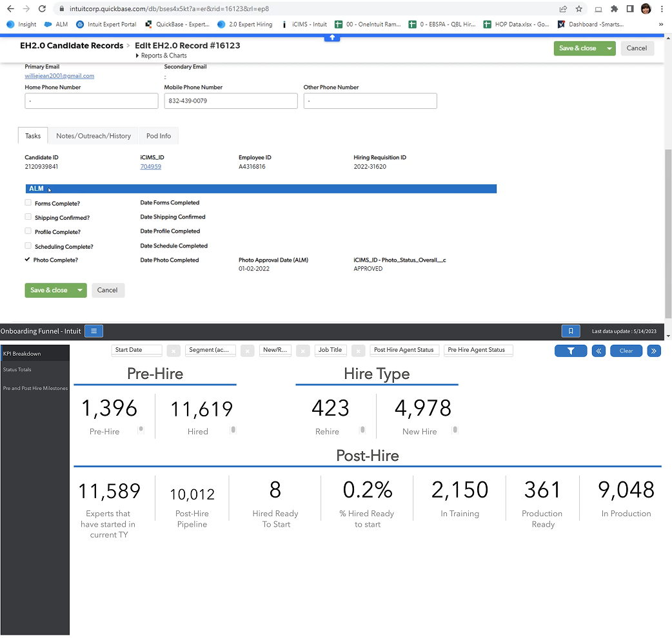Click bottom Save & close button
This screenshot has width=672, height=638.
tap(49, 290)
